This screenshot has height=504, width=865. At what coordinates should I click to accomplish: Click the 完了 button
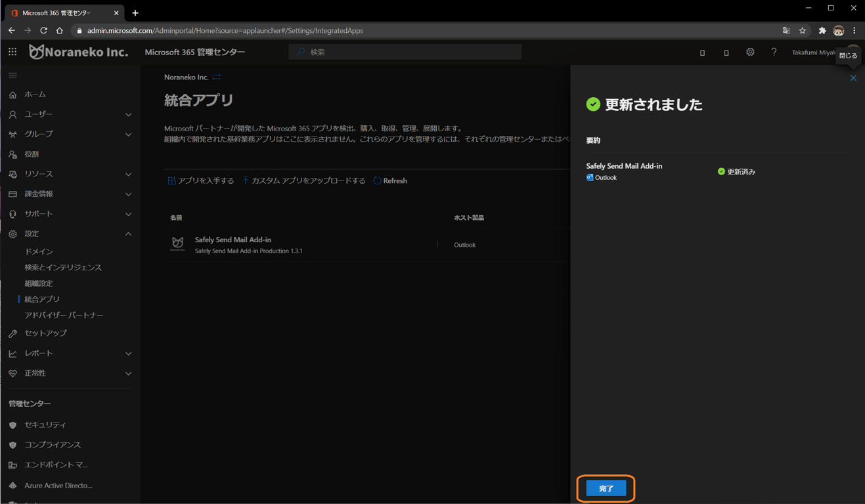click(606, 488)
